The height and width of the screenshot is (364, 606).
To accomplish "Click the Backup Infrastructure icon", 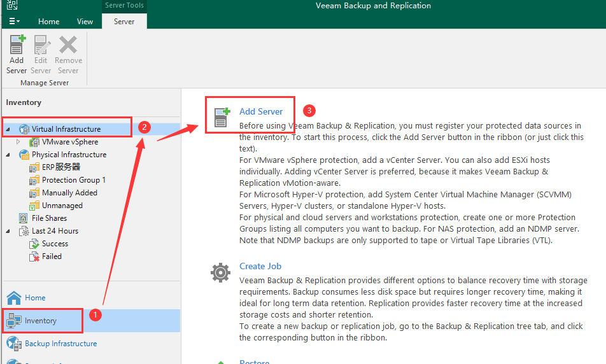I will click(14, 344).
